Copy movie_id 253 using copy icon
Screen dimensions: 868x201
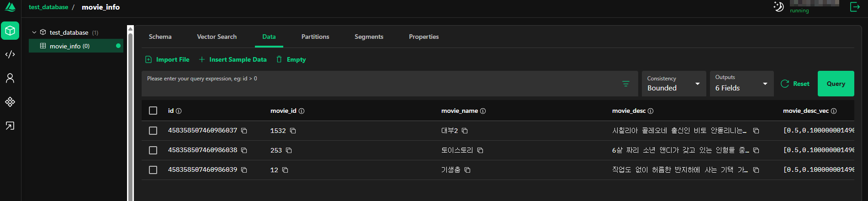click(x=289, y=150)
